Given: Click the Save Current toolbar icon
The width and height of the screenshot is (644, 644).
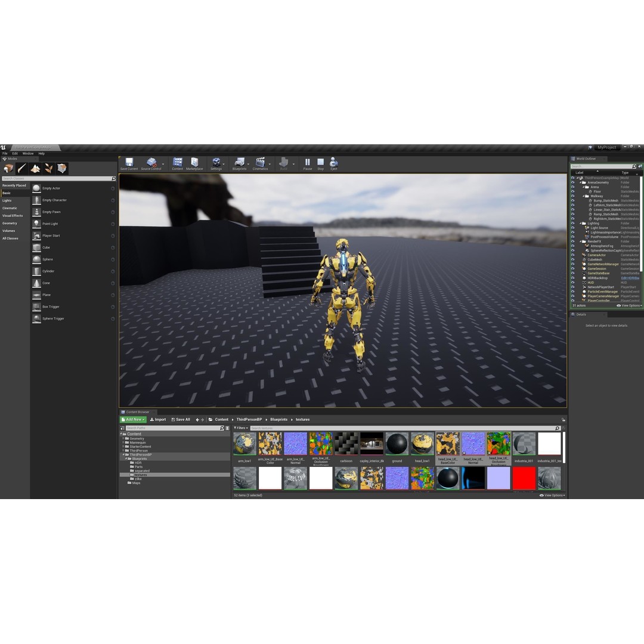Looking at the screenshot, I should 129,162.
